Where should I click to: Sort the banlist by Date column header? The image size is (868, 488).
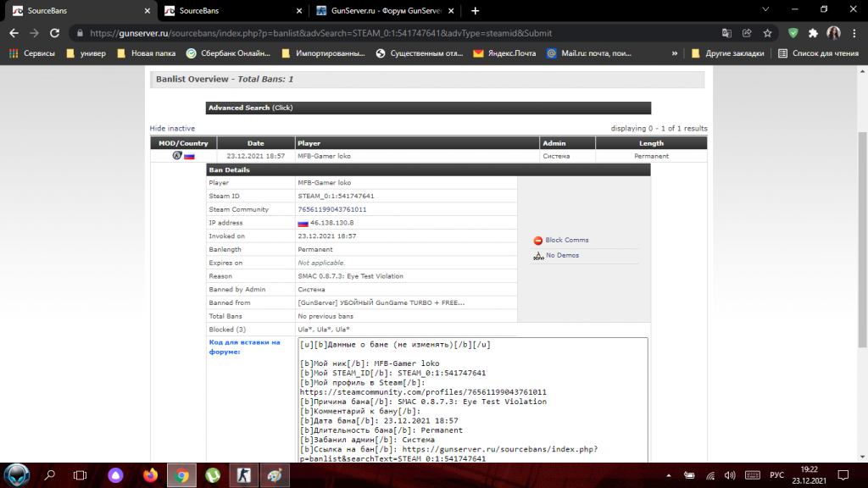(255, 143)
